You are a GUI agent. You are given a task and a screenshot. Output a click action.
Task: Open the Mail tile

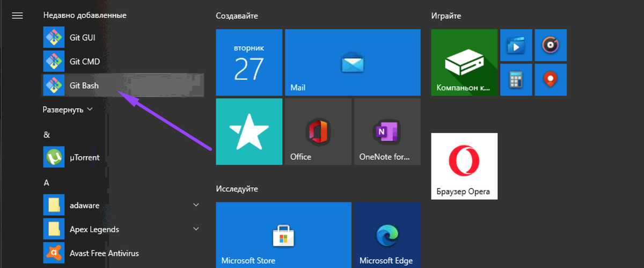click(353, 62)
